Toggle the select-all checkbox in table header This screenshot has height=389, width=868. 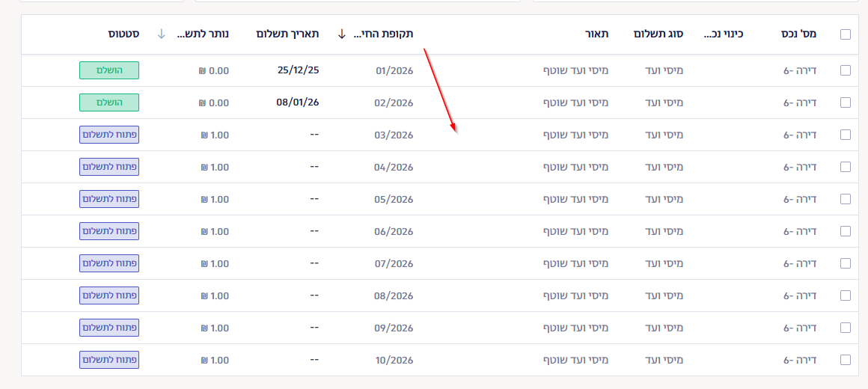[x=846, y=34]
